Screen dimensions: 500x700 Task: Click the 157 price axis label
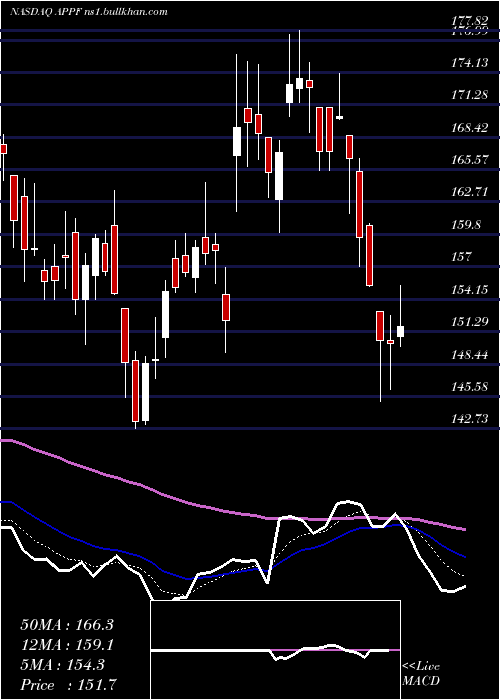462,257
